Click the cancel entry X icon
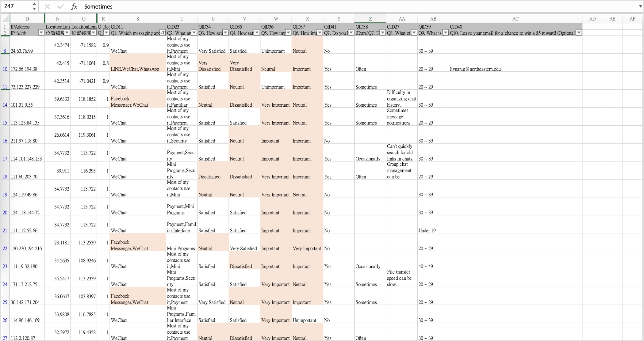 pyautogui.click(x=47, y=6)
